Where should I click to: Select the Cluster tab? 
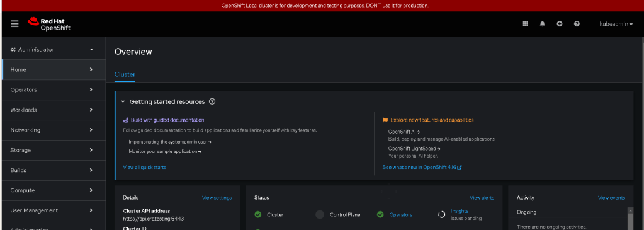(x=125, y=74)
